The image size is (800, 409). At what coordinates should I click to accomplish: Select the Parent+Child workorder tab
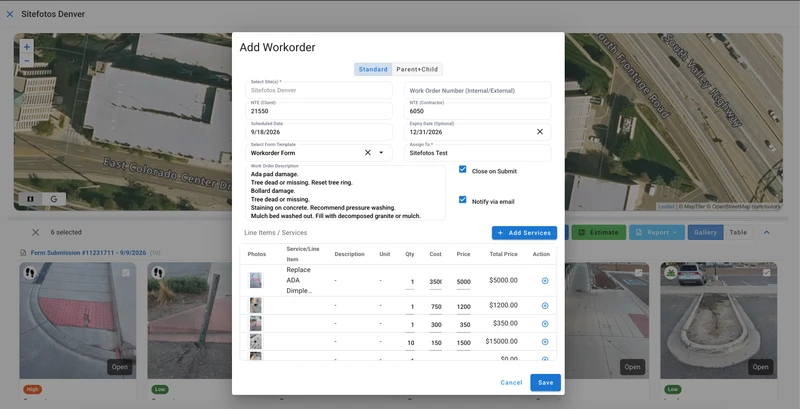pyautogui.click(x=417, y=69)
